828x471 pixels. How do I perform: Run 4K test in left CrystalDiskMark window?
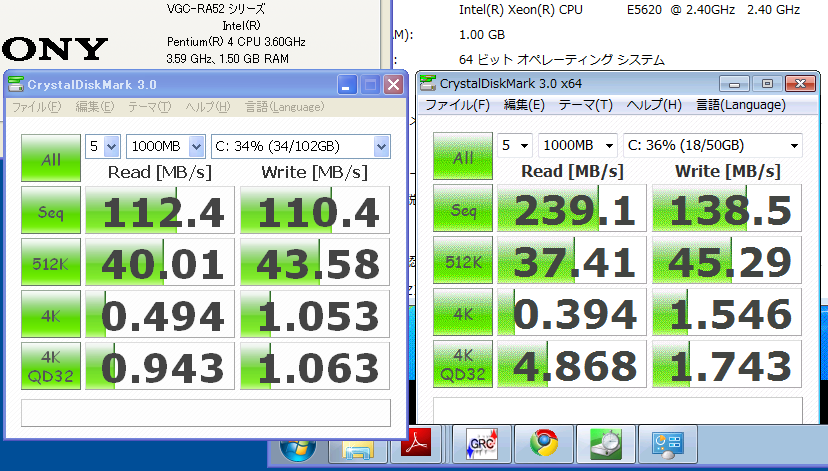click(51, 314)
